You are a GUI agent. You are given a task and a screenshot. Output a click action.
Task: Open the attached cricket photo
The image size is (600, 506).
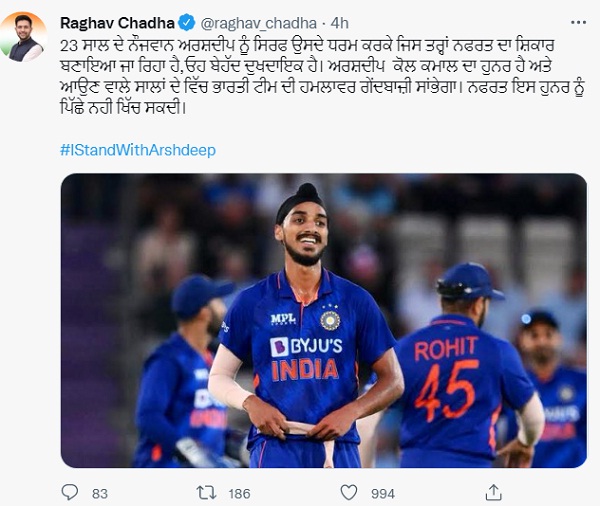click(x=323, y=320)
